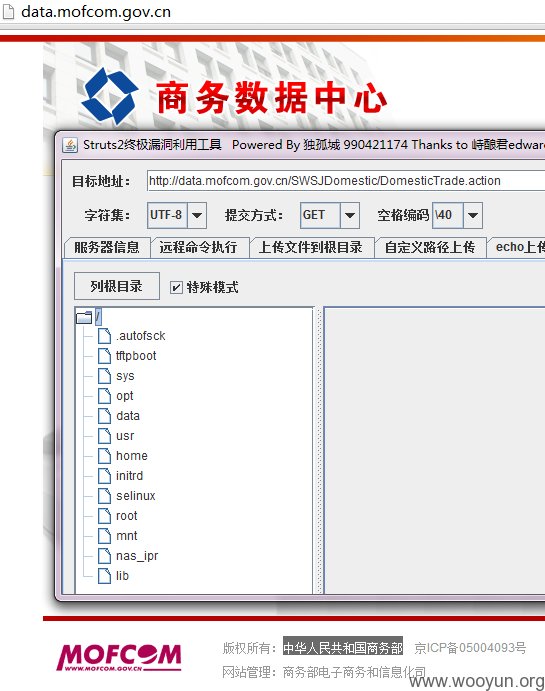Click the MOFCOM logo in the footer
The width and height of the screenshot is (545, 691).
click(x=119, y=657)
